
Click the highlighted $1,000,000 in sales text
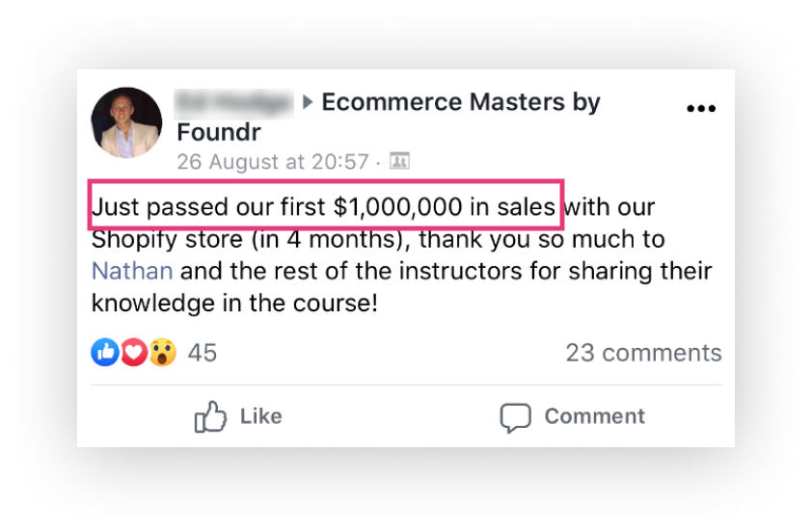tap(444, 207)
